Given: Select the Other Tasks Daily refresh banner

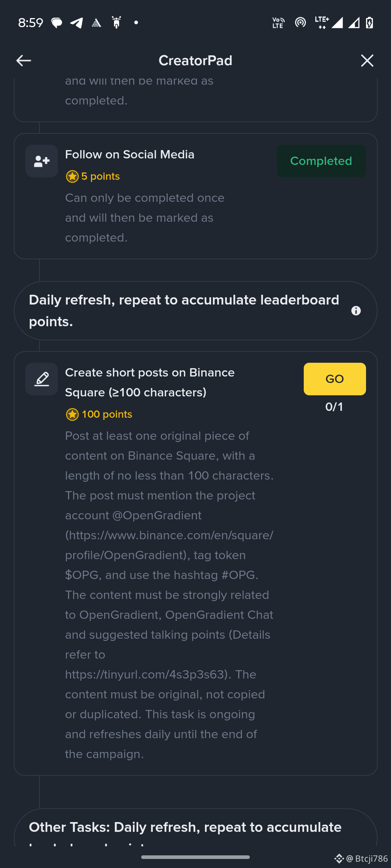Looking at the screenshot, I should pyautogui.click(x=195, y=827).
